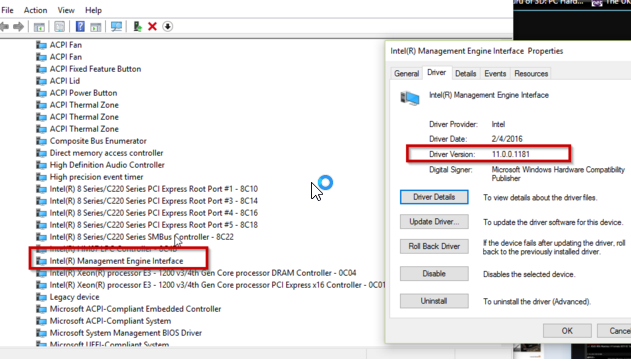631x361 pixels.
Task: Click the blue question mark Help icon
Action: (80, 27)
